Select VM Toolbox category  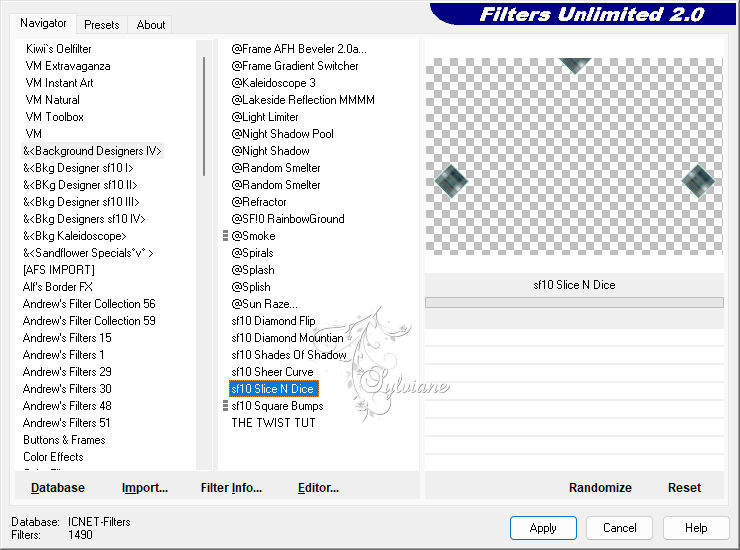click(55, 117)
